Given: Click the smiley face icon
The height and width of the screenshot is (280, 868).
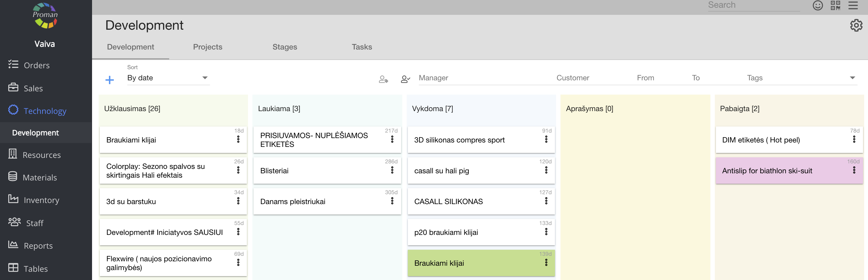Looking at the screenshot, I should [x=818, y=6].
